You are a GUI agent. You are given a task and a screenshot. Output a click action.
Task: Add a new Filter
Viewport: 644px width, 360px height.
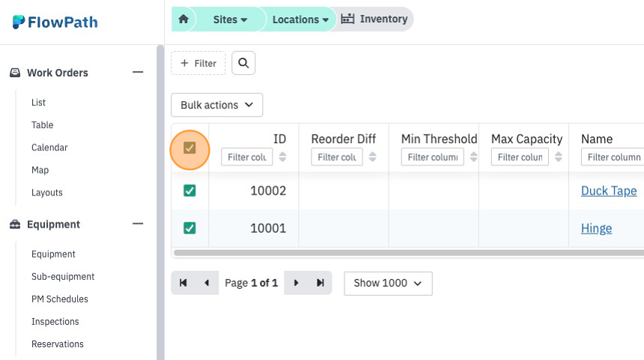point(198,63)
